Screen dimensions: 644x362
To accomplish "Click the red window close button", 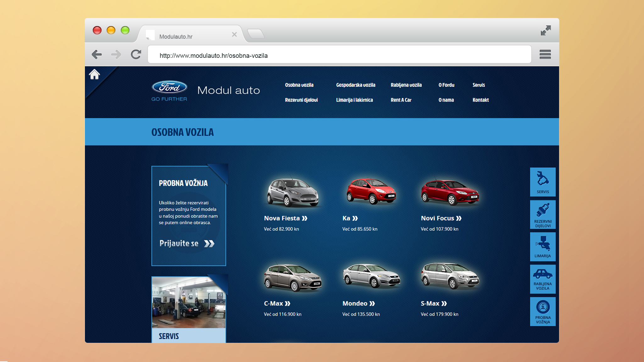I will [x=97, y=30].
